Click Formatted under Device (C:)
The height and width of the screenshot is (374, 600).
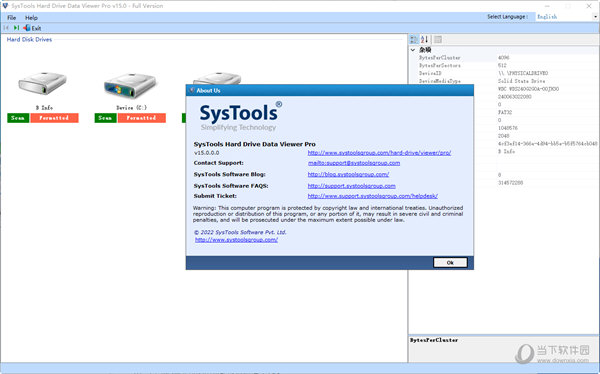point(142,118)
